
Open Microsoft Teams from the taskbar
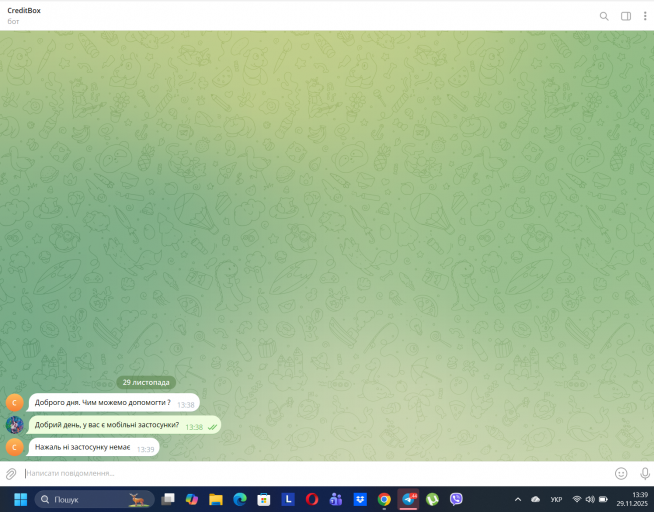[336, 499]
